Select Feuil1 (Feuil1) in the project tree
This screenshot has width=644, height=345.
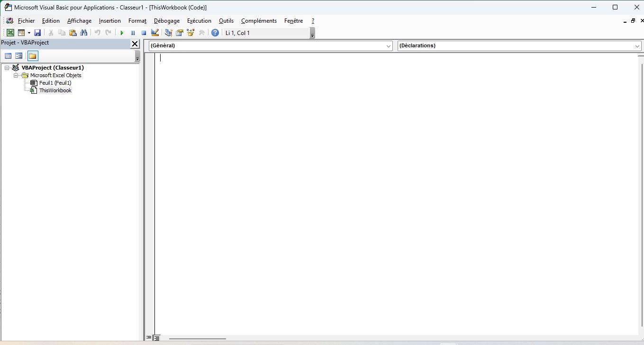click(x=55, y=83)
